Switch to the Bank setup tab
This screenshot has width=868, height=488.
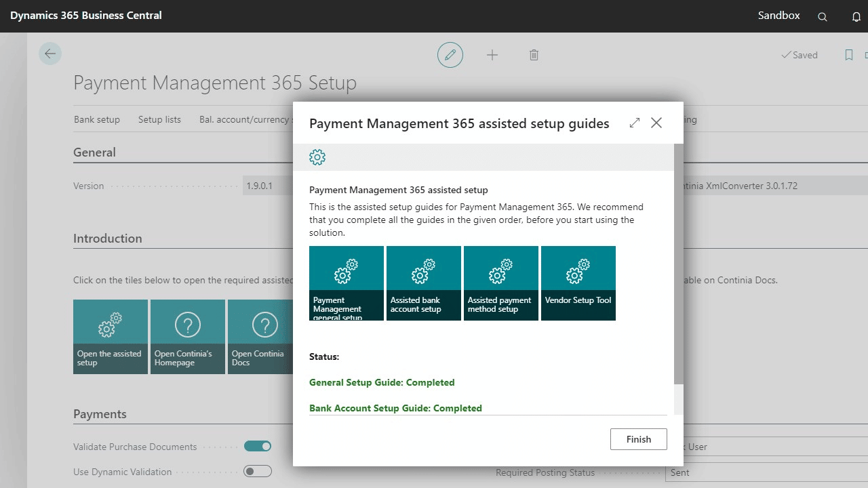[x=96, y=119]
